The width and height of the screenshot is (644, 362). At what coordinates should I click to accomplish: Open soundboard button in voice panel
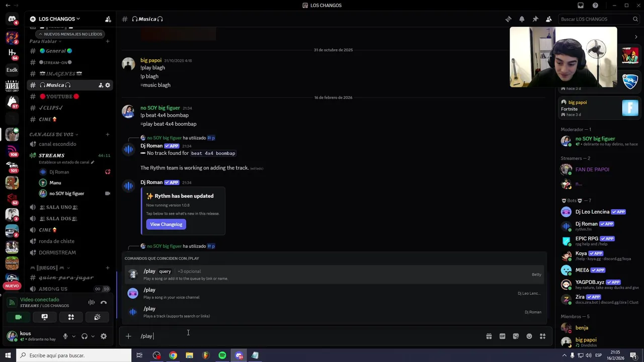(97, 317)
